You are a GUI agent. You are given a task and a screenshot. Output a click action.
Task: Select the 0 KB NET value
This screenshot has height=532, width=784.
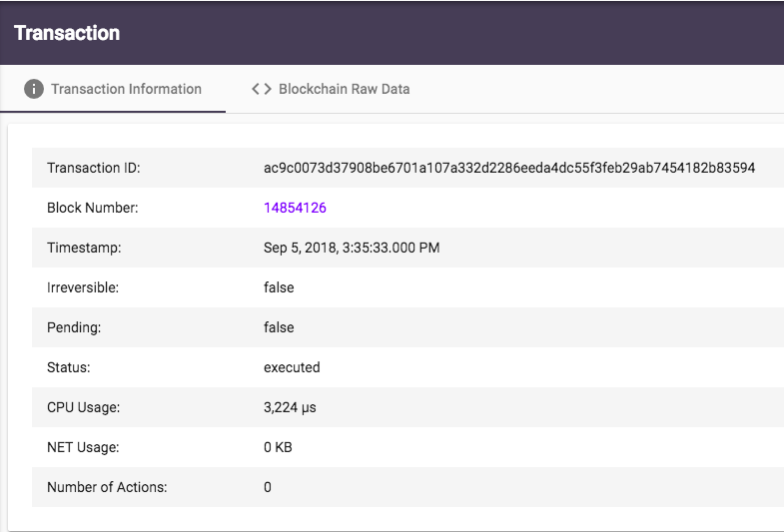(278, 447)
